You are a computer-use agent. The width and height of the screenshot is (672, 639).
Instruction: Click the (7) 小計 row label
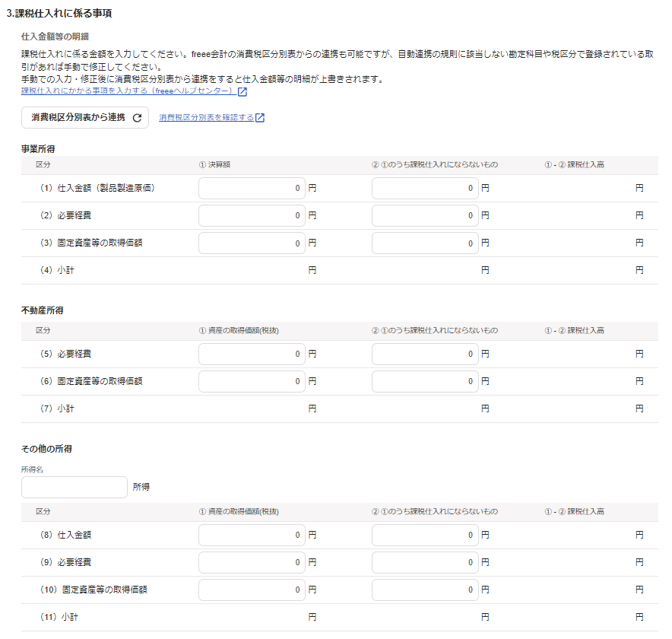coord(57,409)
